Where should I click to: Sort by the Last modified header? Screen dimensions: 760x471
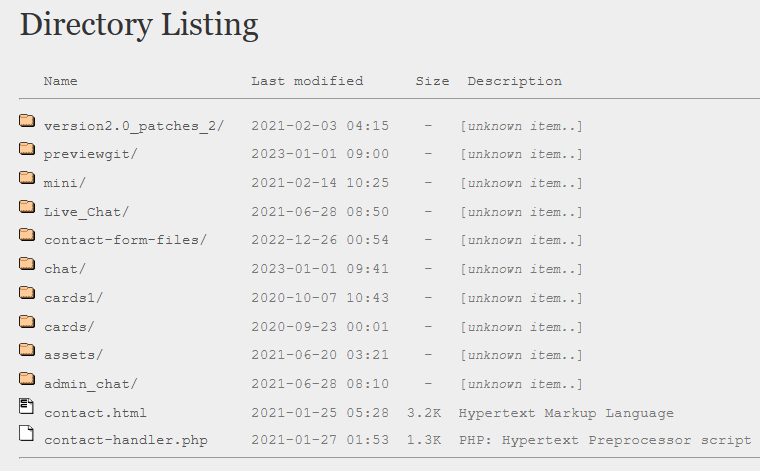pos(307,81)
